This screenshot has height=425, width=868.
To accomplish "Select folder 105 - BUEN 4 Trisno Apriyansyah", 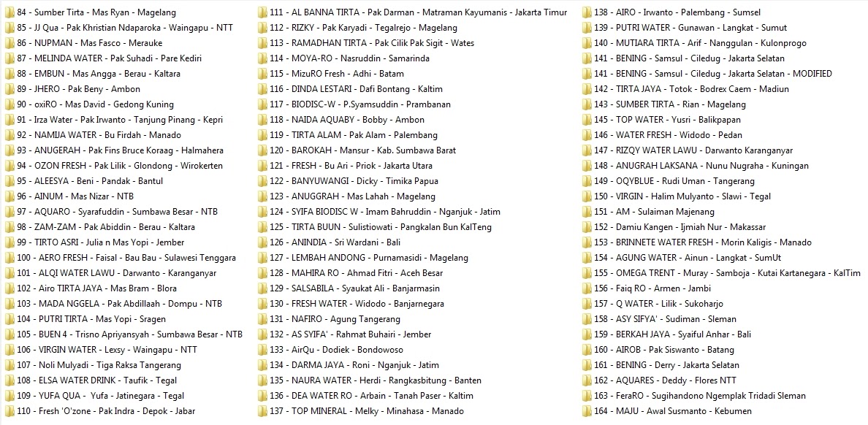I will [x=124, y=334].
